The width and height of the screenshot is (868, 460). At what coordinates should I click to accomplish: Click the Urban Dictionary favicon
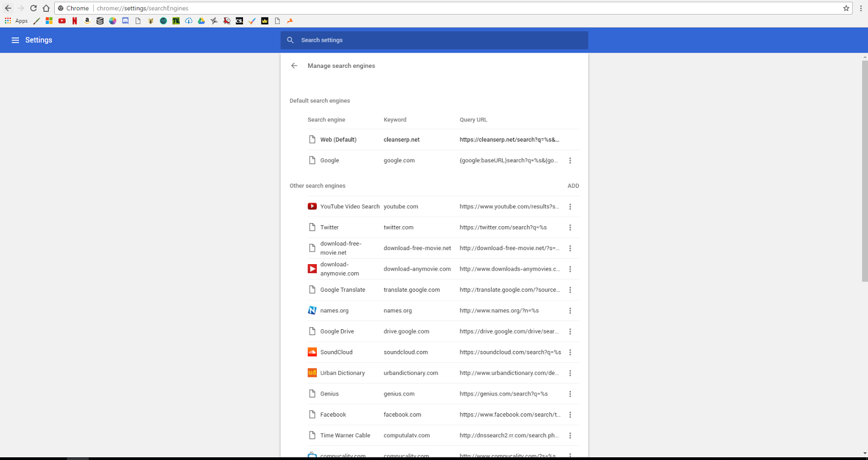(312, 373)
